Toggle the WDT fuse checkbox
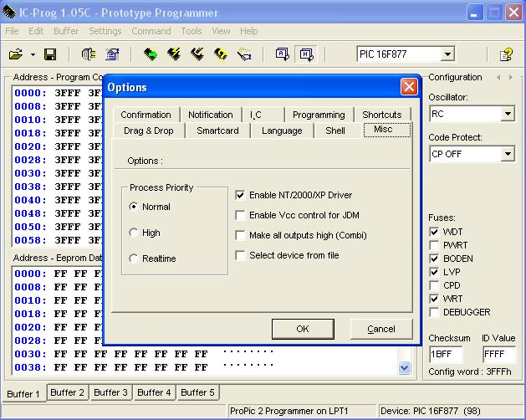 point(434,232)
